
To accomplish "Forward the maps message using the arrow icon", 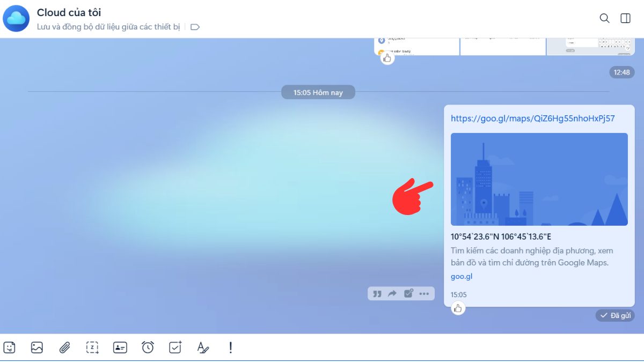I will (x=392, y=293).
